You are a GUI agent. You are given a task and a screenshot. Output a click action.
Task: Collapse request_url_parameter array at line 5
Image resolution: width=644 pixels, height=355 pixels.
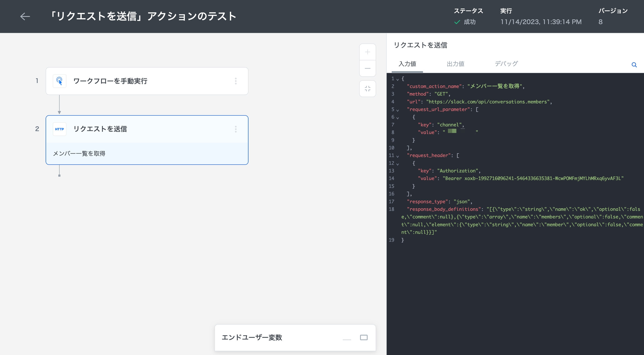397,110
